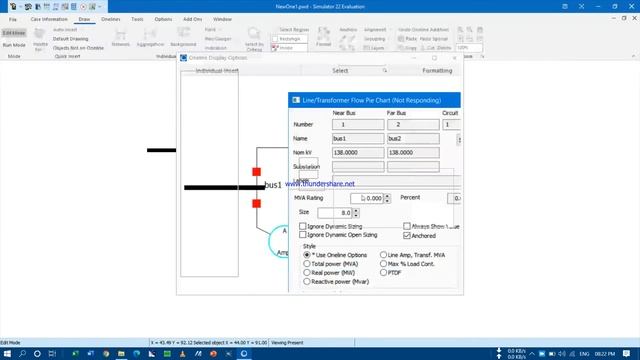Click the first icon in quick access toolbar
The width and height of the screenshot is (640, 360).
(x=13, y=7)
